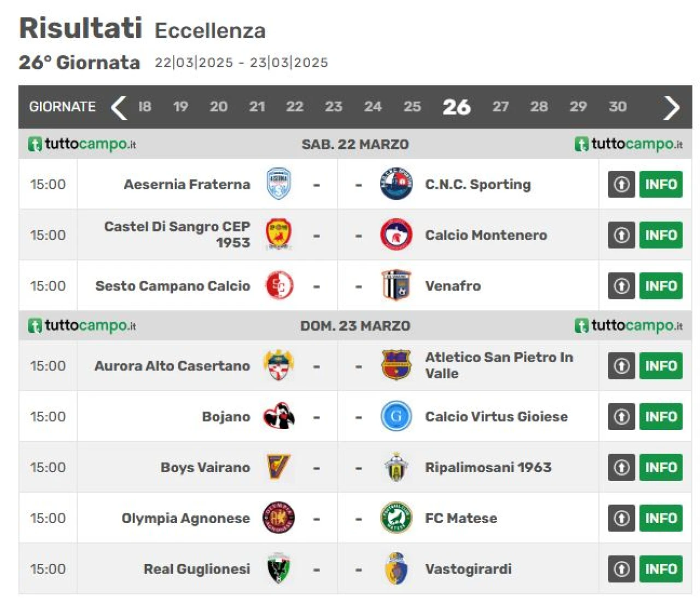Select the Calcio Virtus Gioiese blue logo
Screen dimensions: 700x603
coord(396,416)
